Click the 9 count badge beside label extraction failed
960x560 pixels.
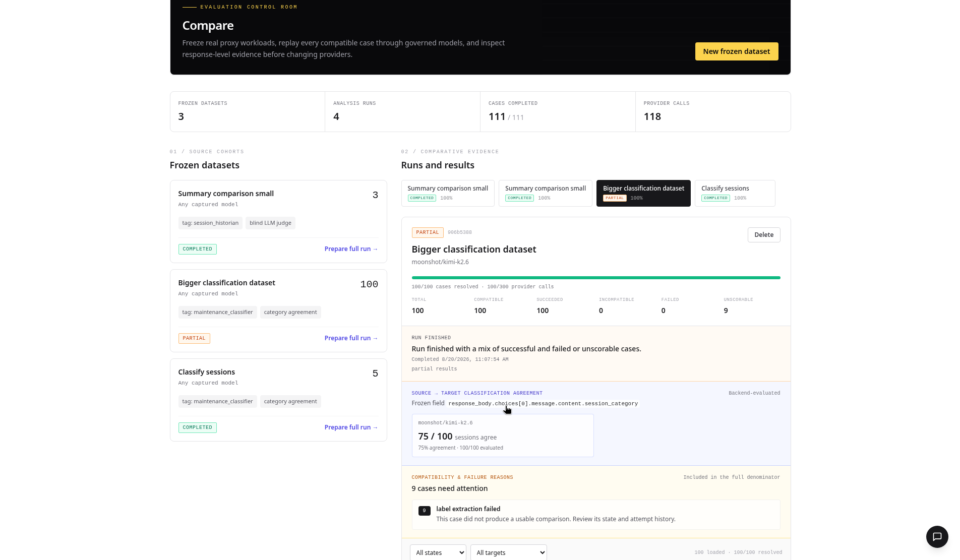[x=424, y=511]
